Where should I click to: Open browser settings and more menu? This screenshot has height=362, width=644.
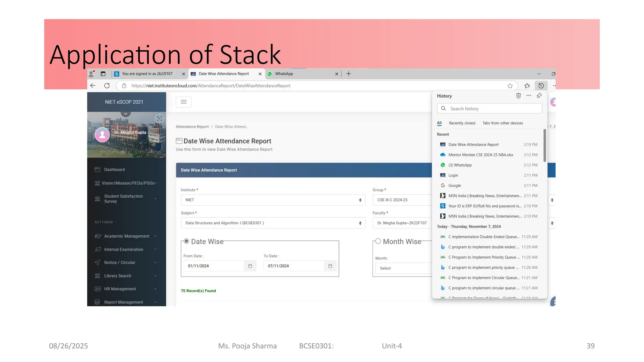[554, 86]
